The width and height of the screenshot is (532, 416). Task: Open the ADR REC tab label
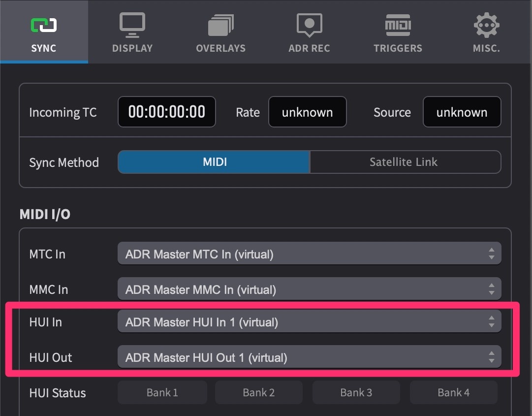click(310, 48)
